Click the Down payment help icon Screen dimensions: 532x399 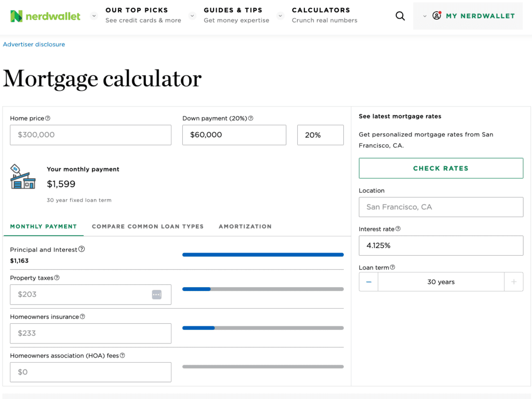pos(250,118)
